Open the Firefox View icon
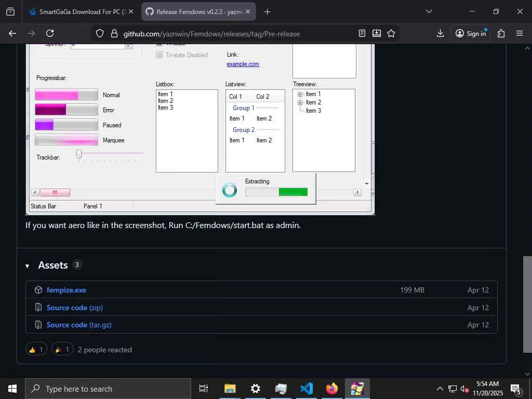The height and width of the screenshot is (399, 532). [10, 11]
